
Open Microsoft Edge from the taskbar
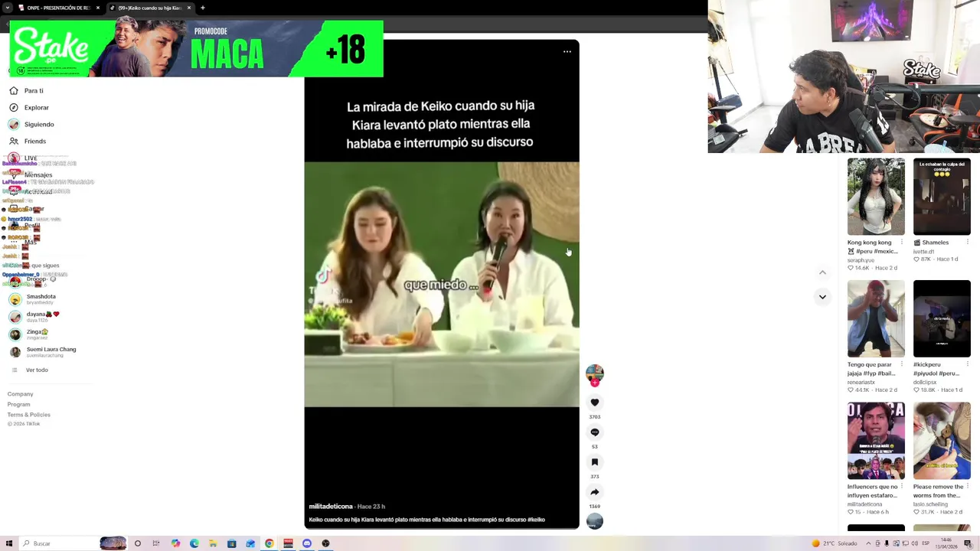click(x=194, y=543)
